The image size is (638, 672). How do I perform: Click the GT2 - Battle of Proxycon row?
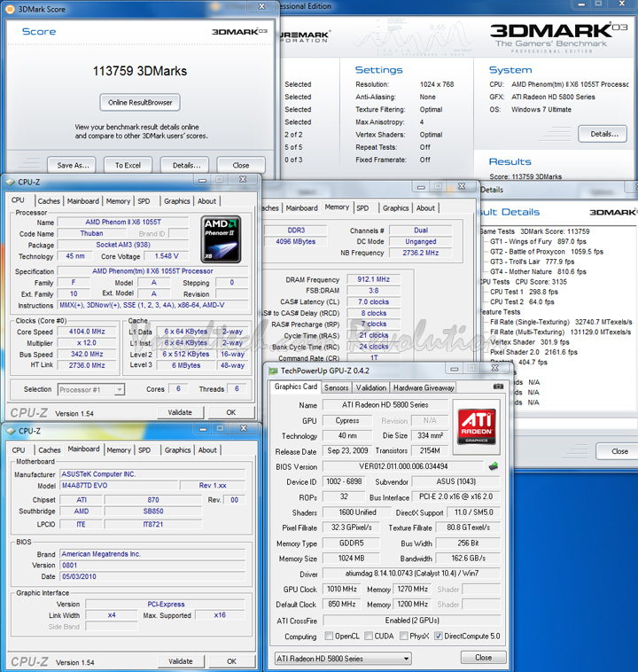547,252
